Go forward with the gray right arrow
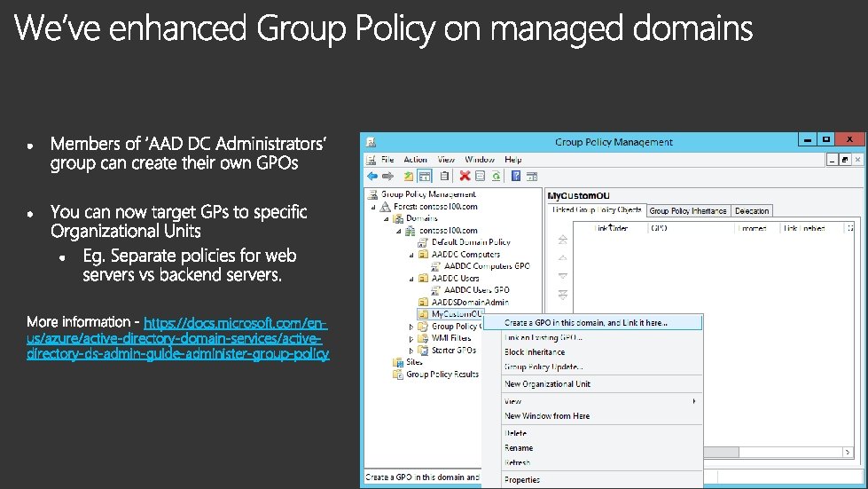The image size is (868, 489). tap(388, 176)
